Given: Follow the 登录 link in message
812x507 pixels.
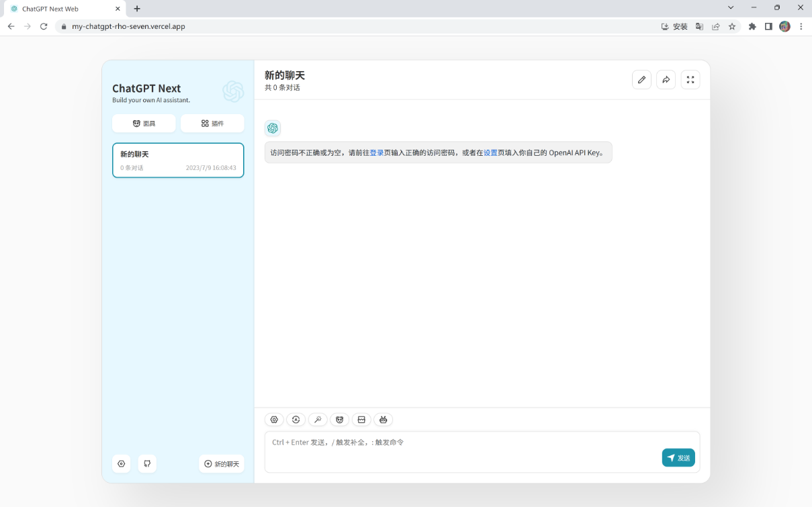Looking at the screenshot, I should (x=377, y=152).
